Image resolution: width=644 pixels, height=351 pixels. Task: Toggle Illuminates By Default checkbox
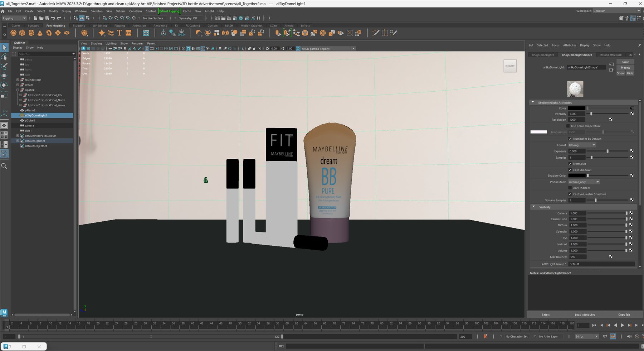point(570,139)
